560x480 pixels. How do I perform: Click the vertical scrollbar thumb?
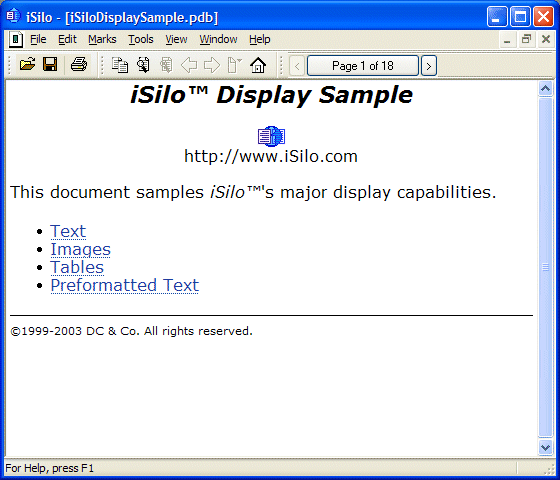[545, 267]
